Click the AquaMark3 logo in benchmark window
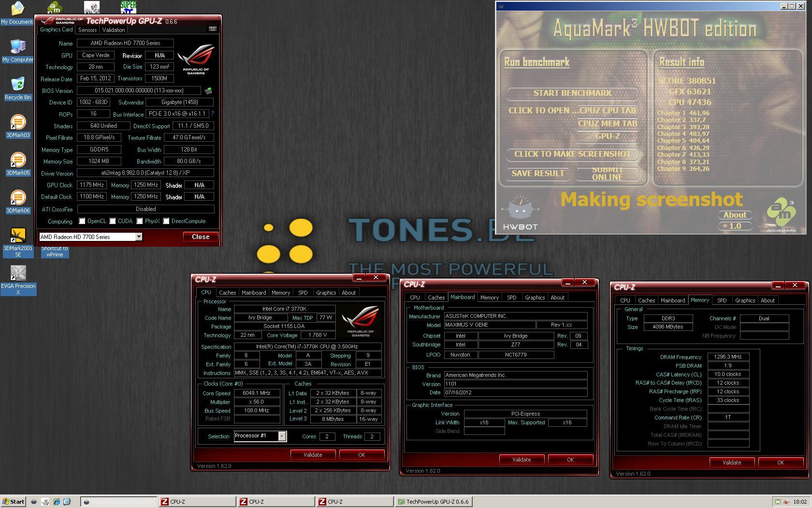 point(781,215)
